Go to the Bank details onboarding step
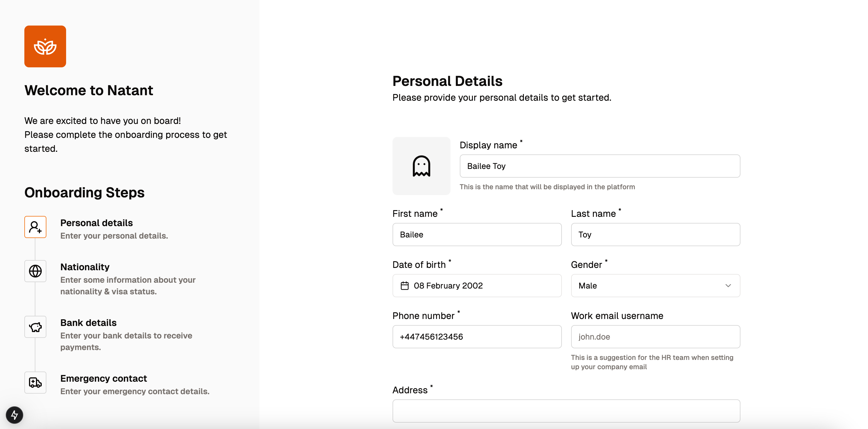Image resolution: width=868 pixels, height=429 pixels. 88,323
